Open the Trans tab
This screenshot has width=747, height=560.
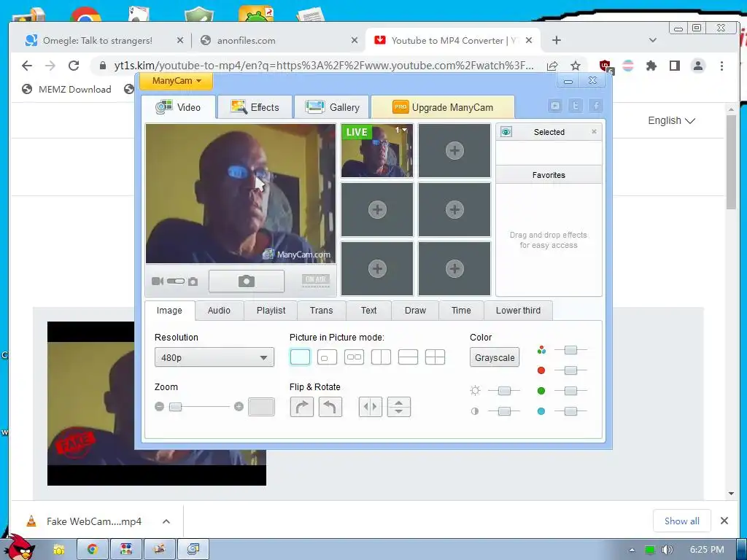[322, 311]
